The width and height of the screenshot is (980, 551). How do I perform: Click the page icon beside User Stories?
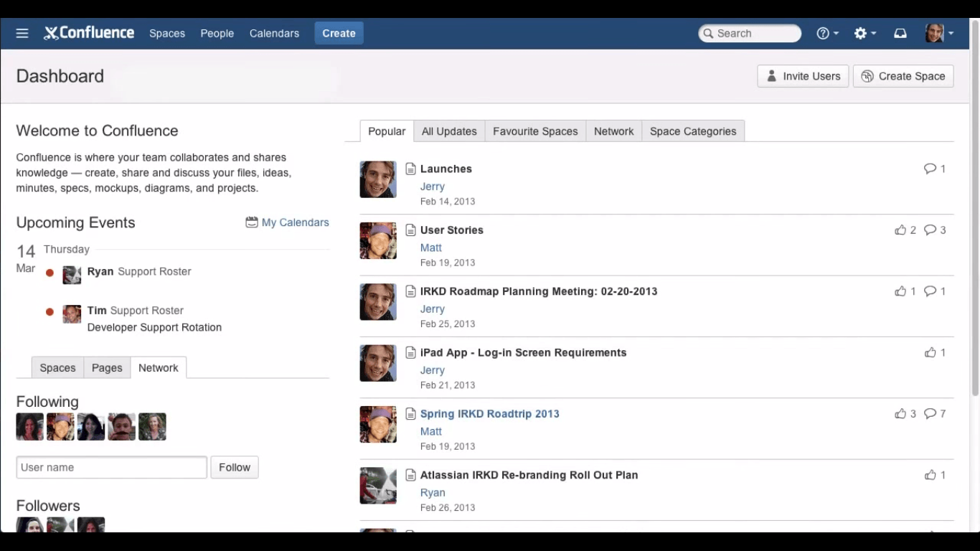click(x=410, y=230)
